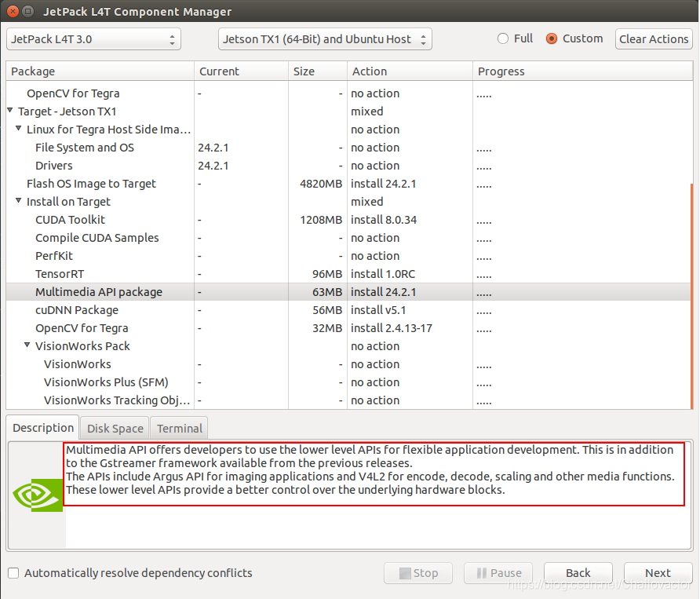Switch to the Terminal tab
The image size is (700, 599).
(x=180, y=429)
